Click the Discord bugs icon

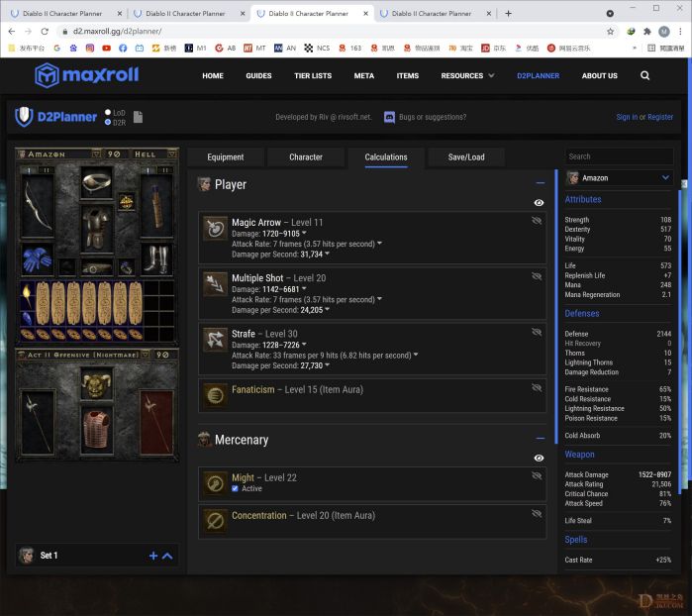(x=389, y=117)
